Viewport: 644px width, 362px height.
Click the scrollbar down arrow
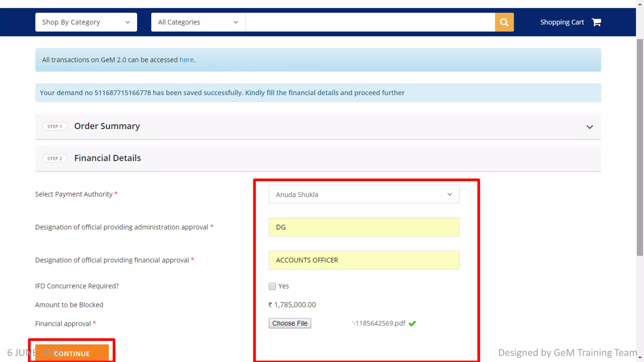coord(640,357)
